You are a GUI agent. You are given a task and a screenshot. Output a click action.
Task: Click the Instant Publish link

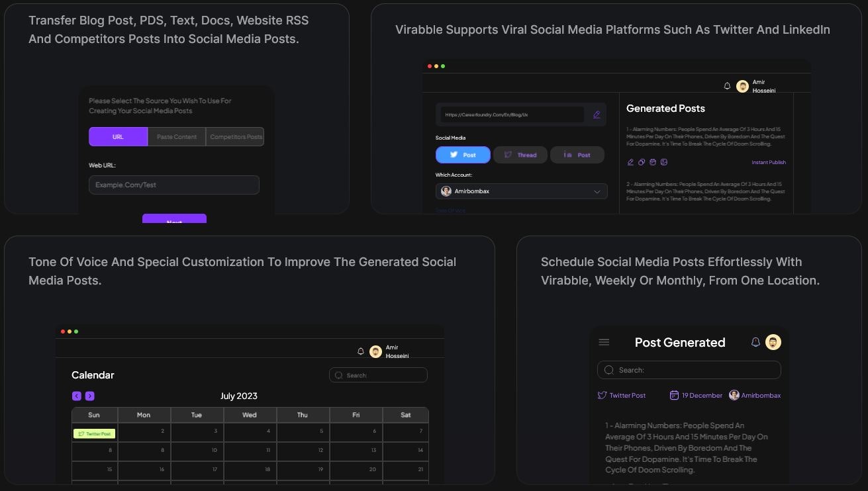point(769,162)
